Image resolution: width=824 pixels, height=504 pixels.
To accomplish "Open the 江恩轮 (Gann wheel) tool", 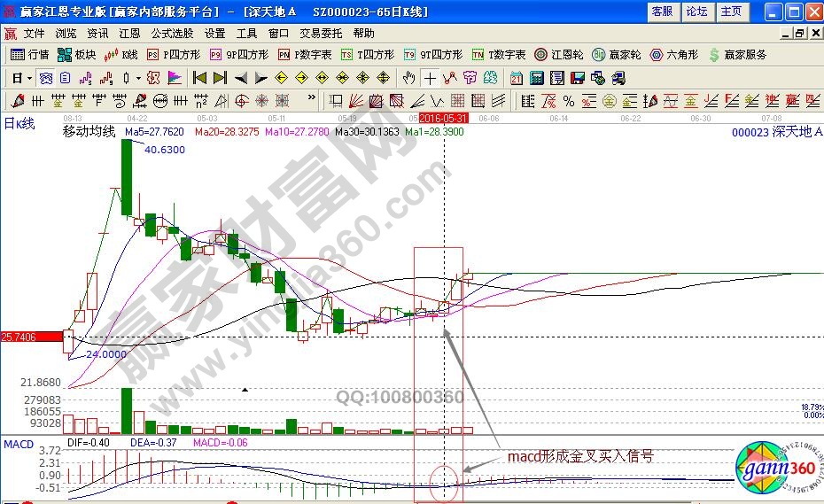I will pyautogui.click(x=559, y=55).
